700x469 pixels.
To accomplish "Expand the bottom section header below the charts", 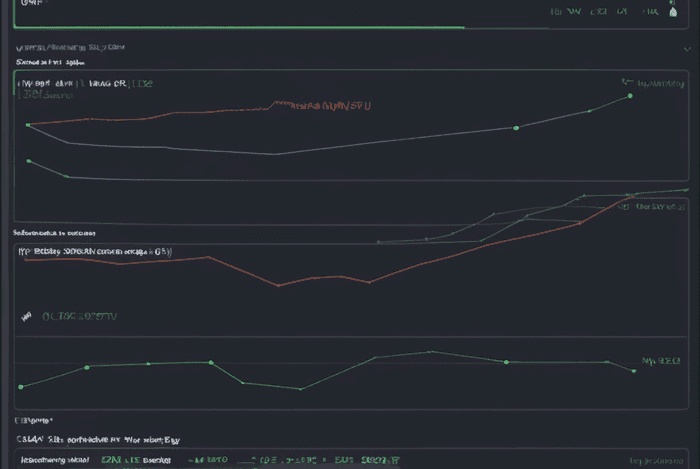I will click(34, 421).
